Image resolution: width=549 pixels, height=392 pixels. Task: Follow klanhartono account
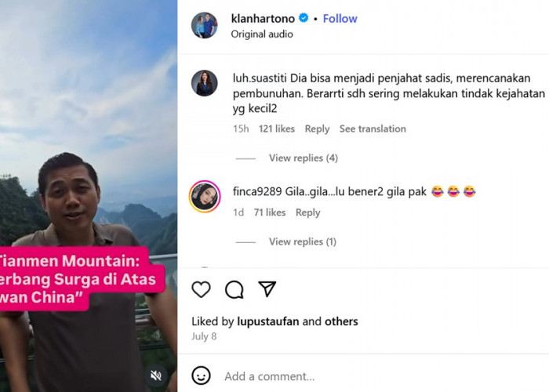pos(340,18)
